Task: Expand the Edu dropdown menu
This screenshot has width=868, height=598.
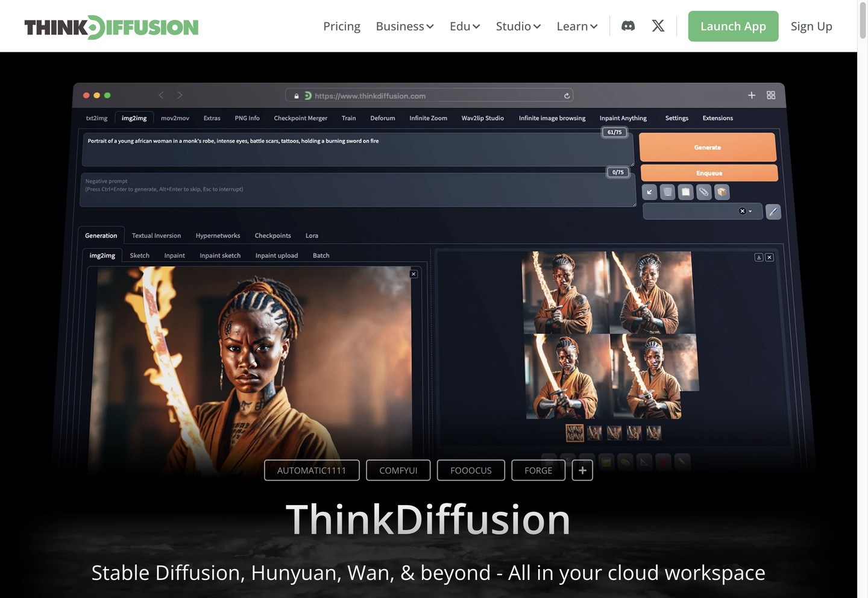Action: click(464, 27)
